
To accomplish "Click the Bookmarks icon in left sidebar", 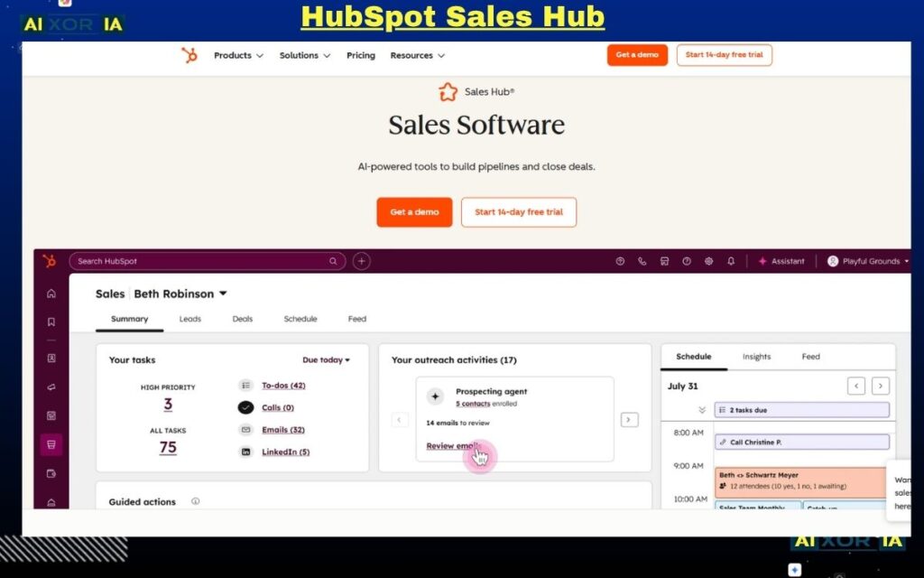I will [51, 322].
